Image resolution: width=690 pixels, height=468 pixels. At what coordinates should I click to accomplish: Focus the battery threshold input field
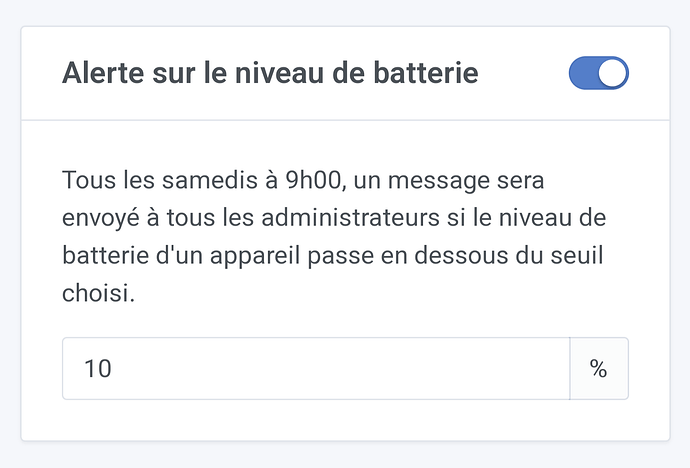315,368
